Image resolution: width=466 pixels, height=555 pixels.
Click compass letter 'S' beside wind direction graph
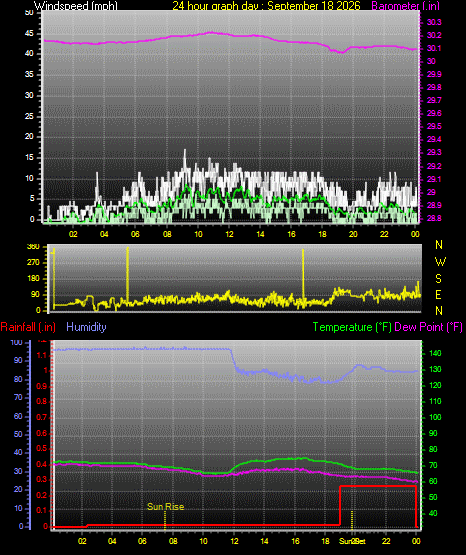[x=438, y=279]
